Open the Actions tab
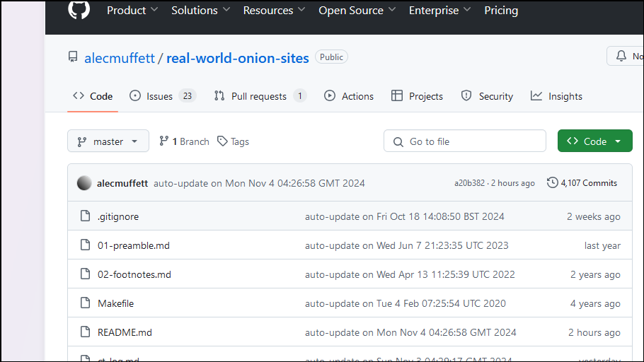Image resolution: width=644 pixels, height=362 pixels. (x=349, y=96)
